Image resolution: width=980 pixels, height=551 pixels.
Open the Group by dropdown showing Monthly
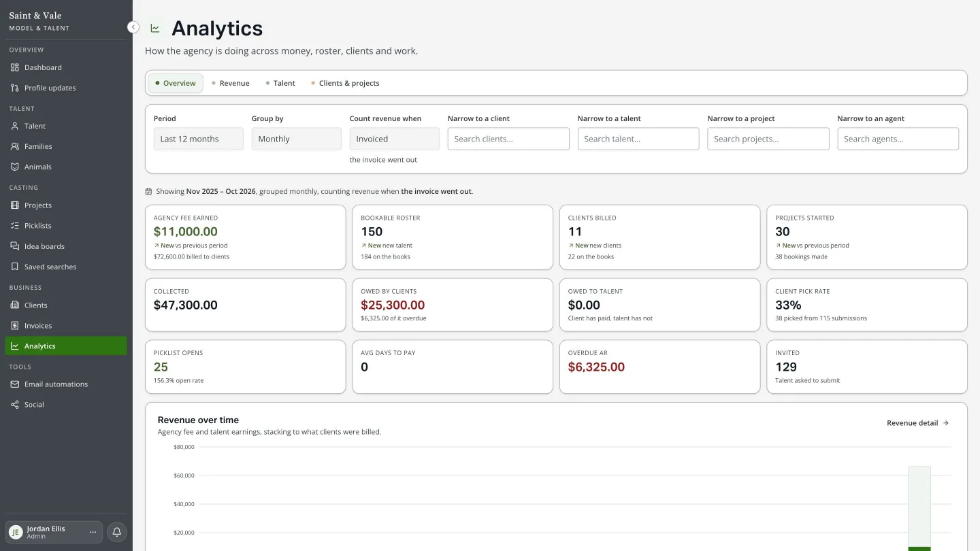coord(297,139)
